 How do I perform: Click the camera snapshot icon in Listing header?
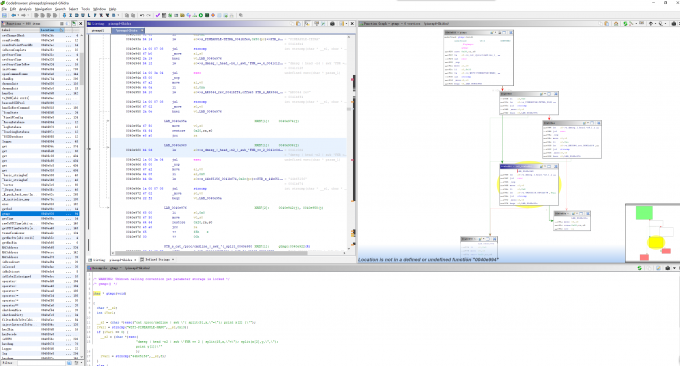point(332,24)
